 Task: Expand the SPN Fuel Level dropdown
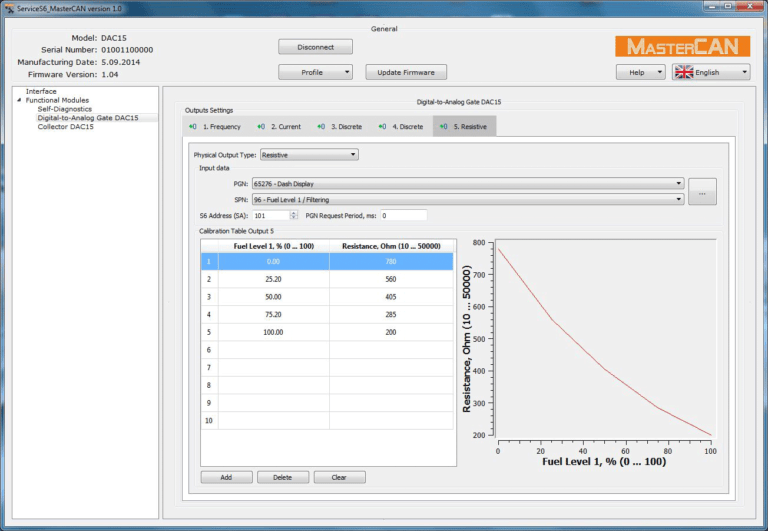pyautogui.click(x=467, y=199)
